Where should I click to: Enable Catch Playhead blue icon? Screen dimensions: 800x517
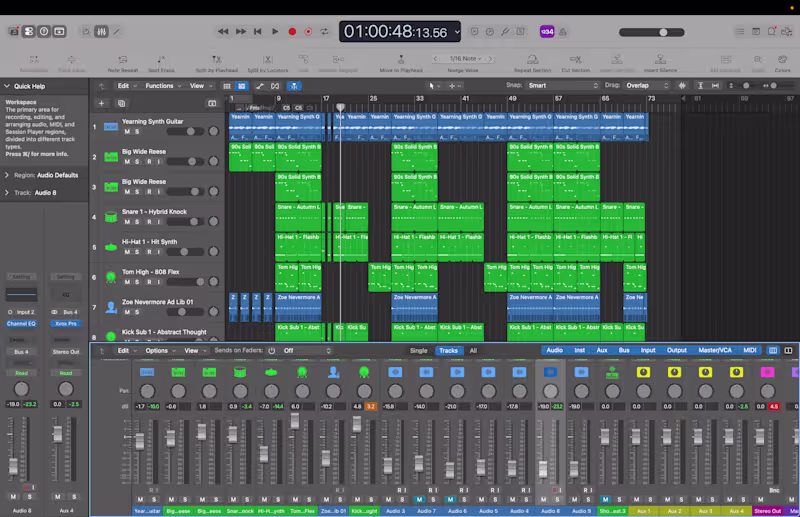coord(294,86)
